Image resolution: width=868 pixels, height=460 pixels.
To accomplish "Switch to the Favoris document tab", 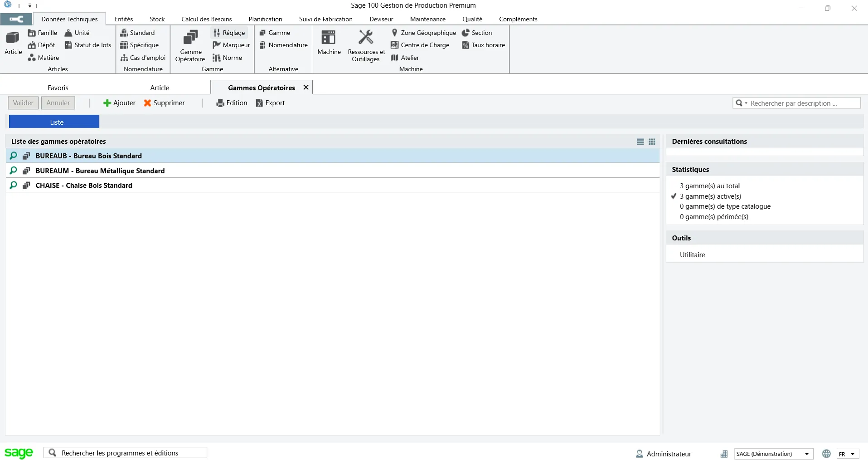I will (x=58, y=88).
